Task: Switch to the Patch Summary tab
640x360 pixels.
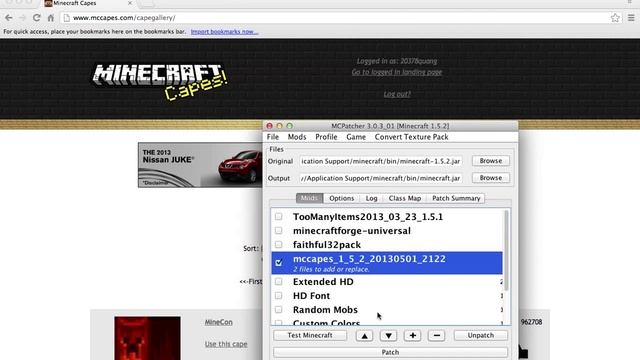Action: pyautogui.click(x=456, y=198)
